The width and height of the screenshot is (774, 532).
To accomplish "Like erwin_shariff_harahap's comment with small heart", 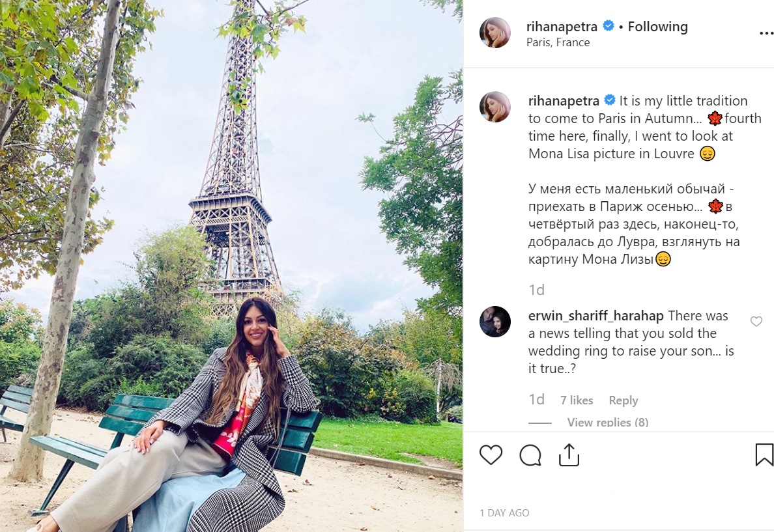I will 756,321.
